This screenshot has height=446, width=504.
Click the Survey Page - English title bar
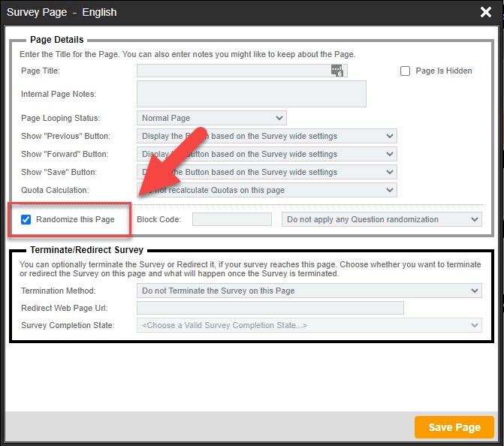click(x=225, y=12)
